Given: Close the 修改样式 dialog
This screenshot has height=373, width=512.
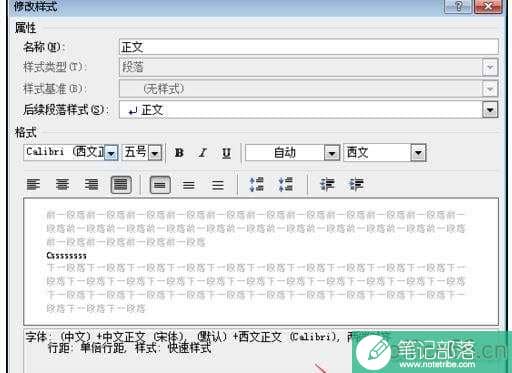Looking at the screenshot, I should pyautogui.click(x=488, y=6).
